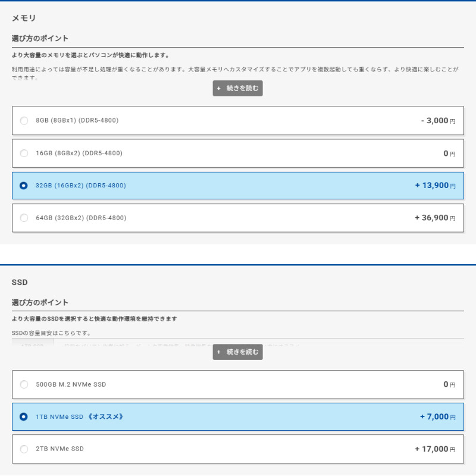
Task: Pick the 64GB (32GBx2) memory radio button
Action: [x=24, y=218]
